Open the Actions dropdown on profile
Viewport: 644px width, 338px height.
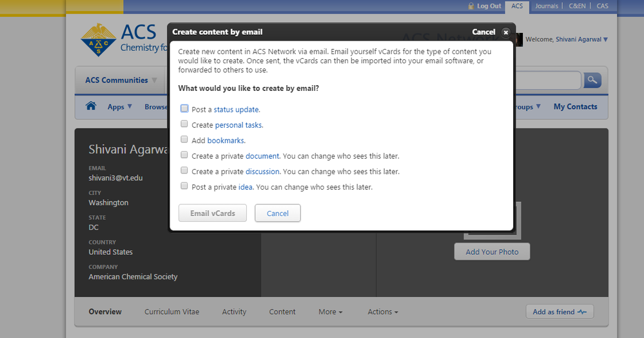(382, 312)
